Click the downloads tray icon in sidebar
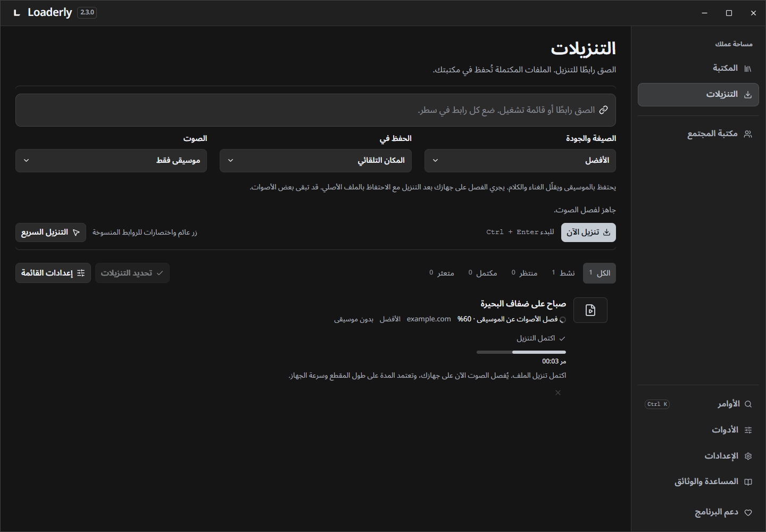This screenshot has width=766, height=532. coord(748,95)
